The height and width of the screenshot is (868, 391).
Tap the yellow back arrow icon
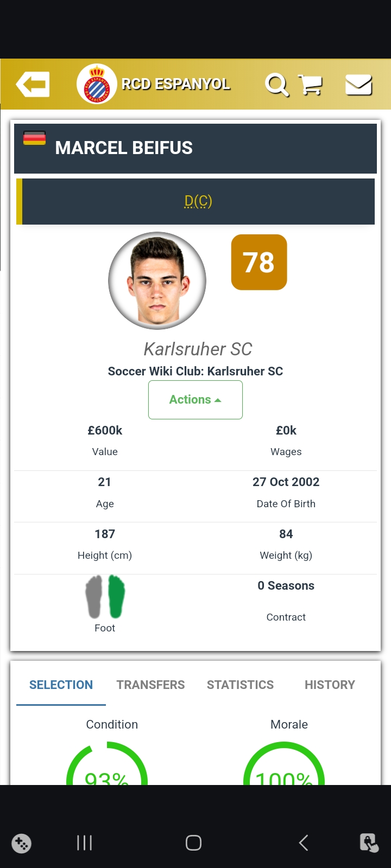click(x=33, y=85)
